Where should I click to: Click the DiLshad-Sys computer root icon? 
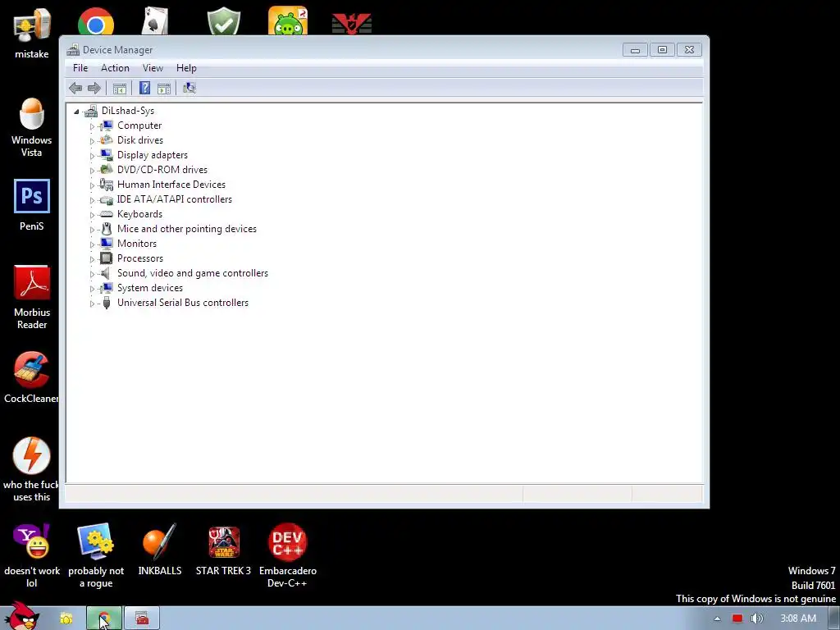[90, 111]
